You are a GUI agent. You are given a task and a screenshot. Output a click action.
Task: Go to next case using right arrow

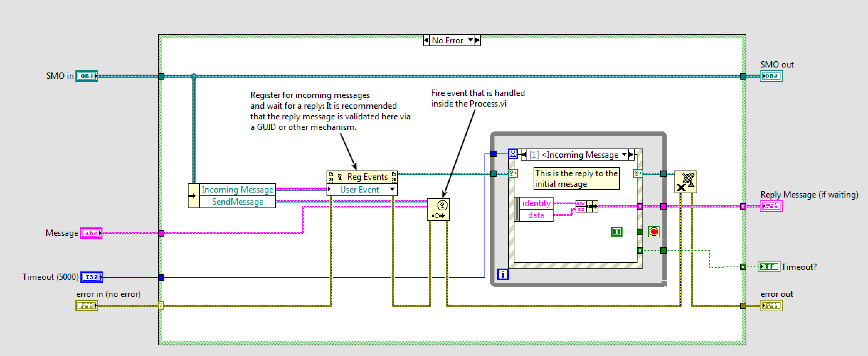point(478,40)
